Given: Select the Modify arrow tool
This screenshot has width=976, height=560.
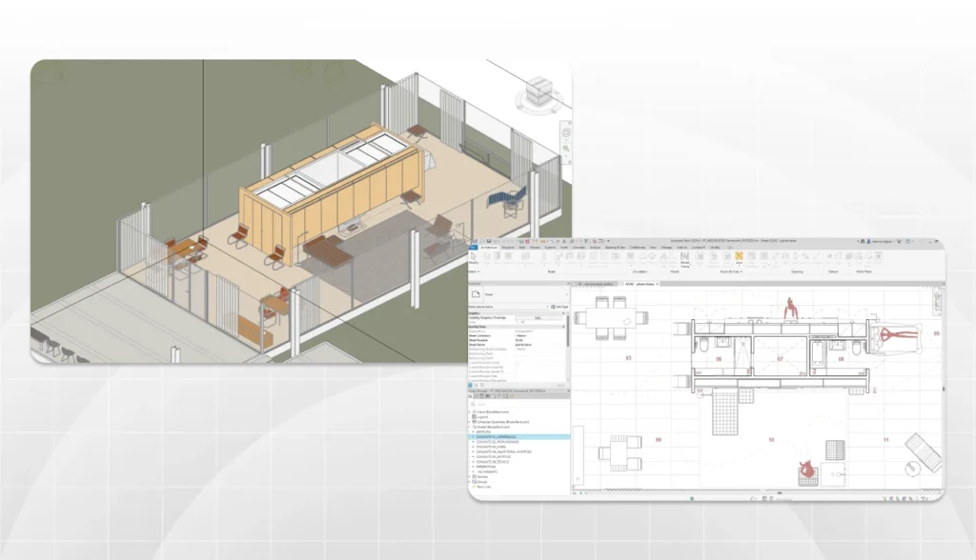Looking at the screenshot, I should 474,257.
